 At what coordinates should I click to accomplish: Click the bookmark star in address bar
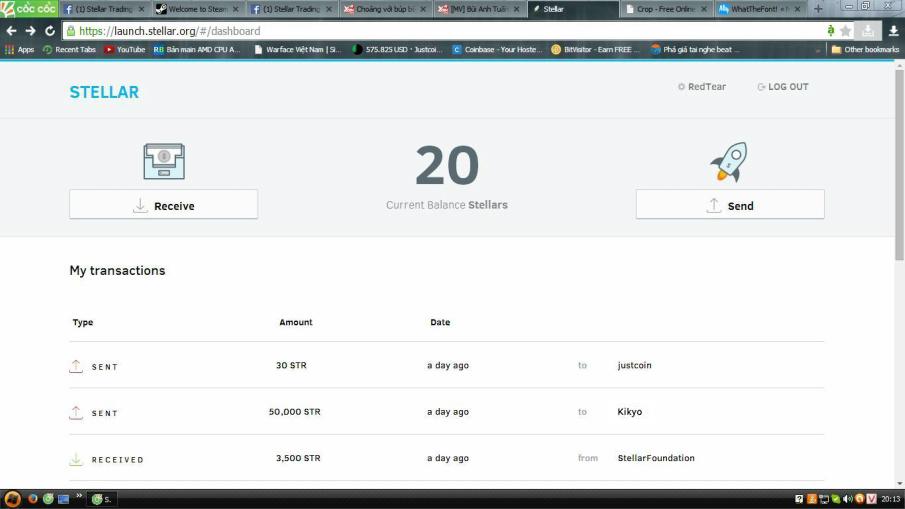coord(846,31)
